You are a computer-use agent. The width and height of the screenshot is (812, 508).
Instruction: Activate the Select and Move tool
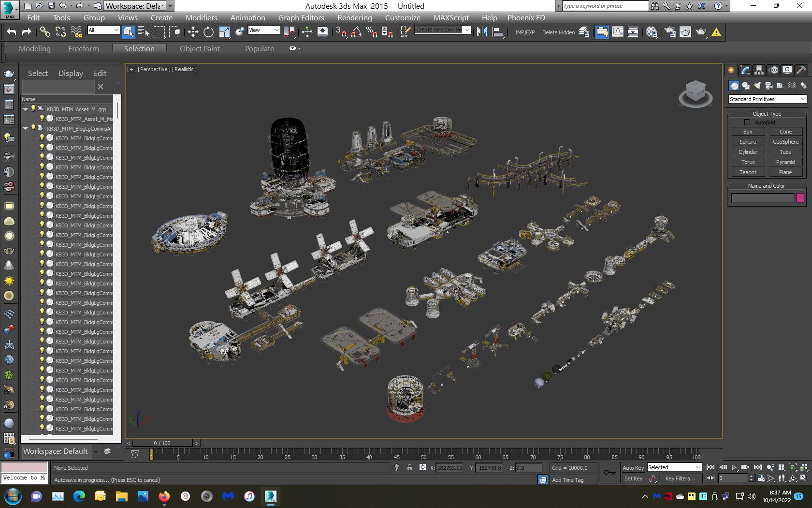193,32
